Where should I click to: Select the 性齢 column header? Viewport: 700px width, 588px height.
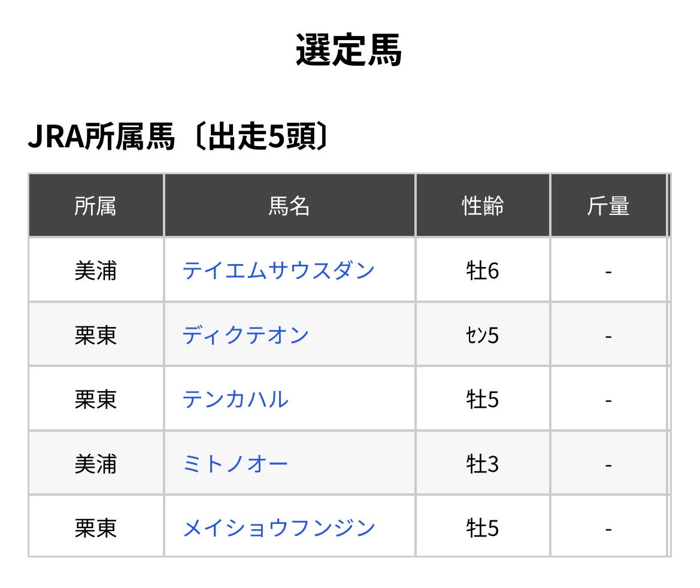[483, 206]
